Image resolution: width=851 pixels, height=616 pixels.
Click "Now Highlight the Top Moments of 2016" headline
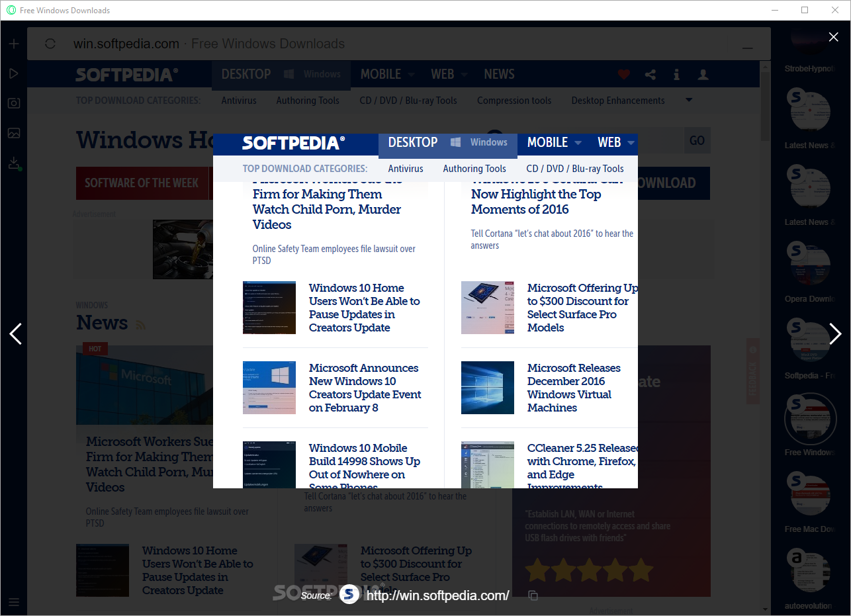tap(536, 202)
